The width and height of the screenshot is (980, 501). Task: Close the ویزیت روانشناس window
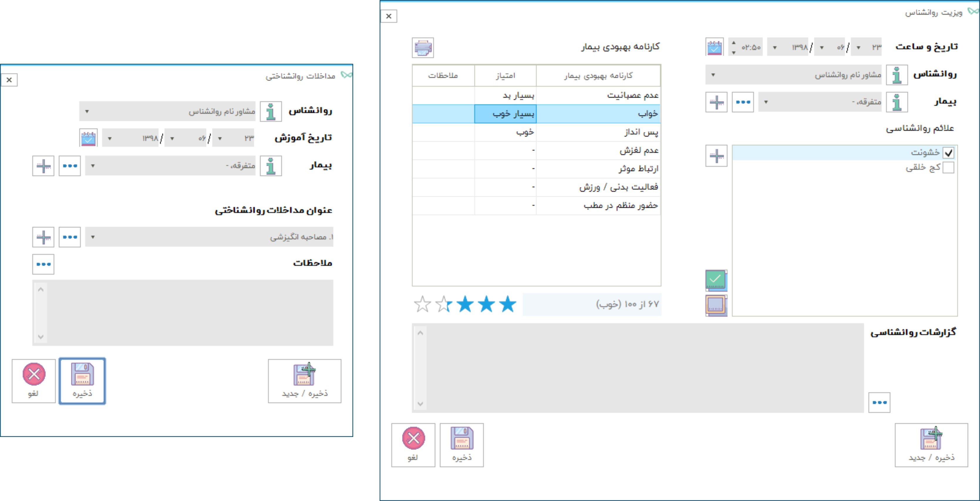point(389,16)
